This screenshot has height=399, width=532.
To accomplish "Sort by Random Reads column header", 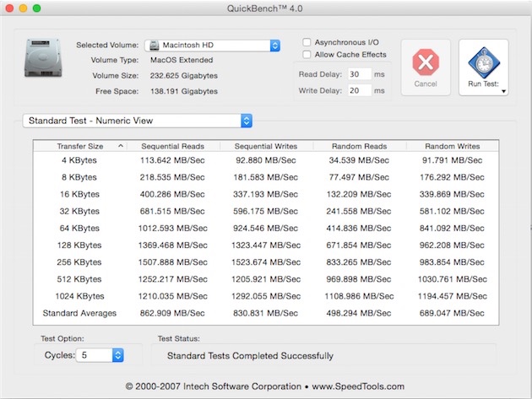I will pos(359,146).
